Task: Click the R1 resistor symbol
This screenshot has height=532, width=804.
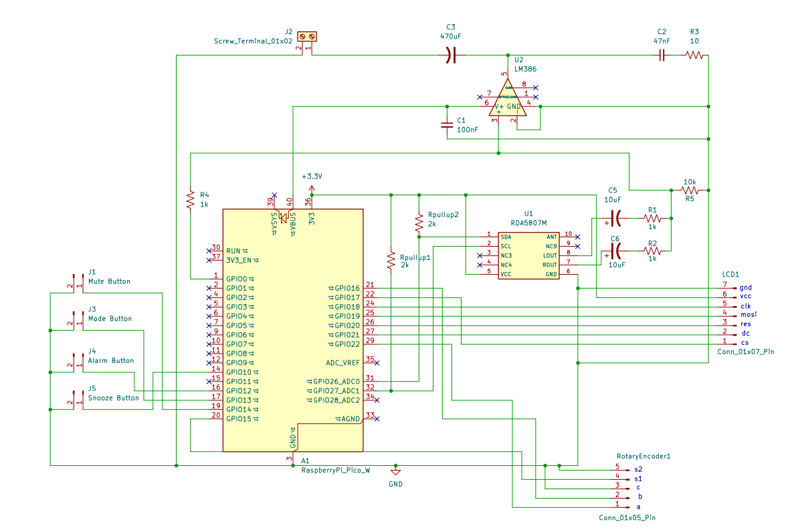Action: click(x=652, y=218)
